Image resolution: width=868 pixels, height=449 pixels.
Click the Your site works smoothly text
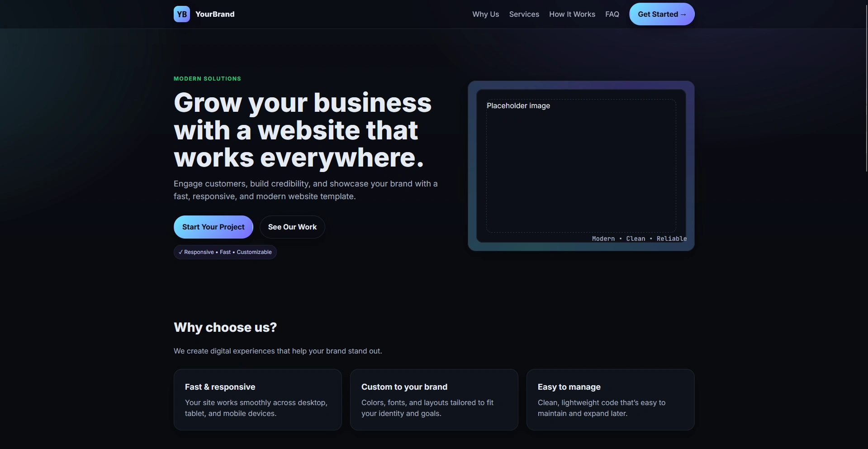pos(256,408)
